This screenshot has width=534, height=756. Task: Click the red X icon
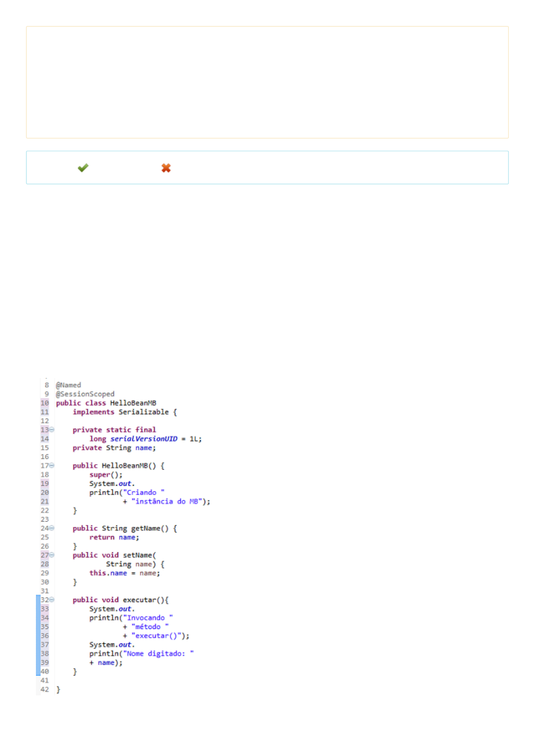pyautogui.click(x=166, y=168)
